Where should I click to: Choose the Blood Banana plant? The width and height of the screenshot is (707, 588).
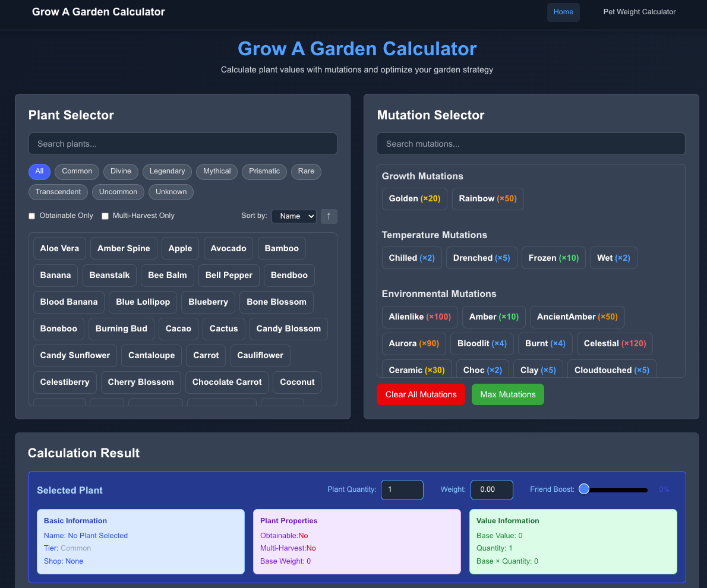point(69,302)
